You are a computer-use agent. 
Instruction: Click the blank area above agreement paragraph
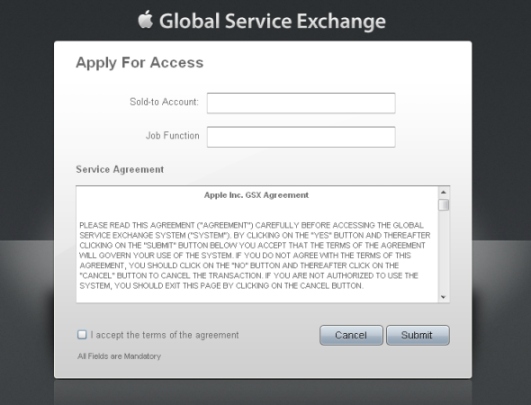tap(256, 210)
